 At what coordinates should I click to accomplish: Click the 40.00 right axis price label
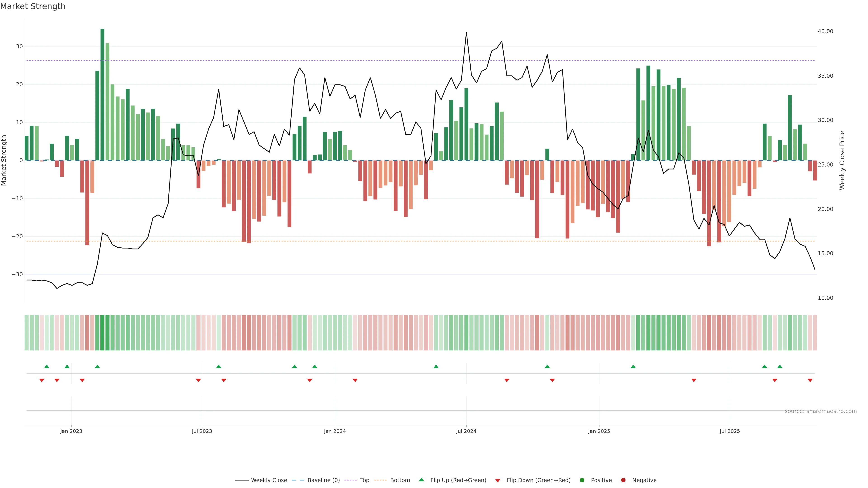pyautogui.click(x=825, y=31)
